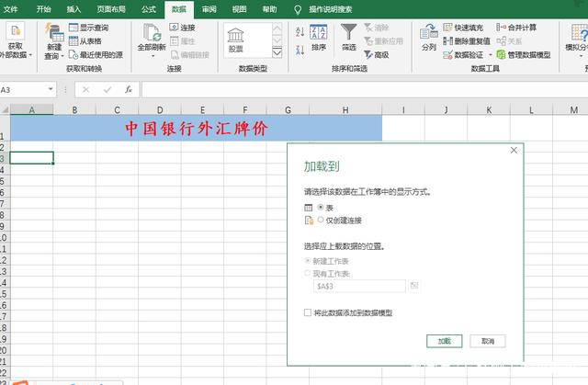The height and width of the screenshot is (385, 588).
Task: Select the 表 (Table) radio button
Action: click(321, 209)
